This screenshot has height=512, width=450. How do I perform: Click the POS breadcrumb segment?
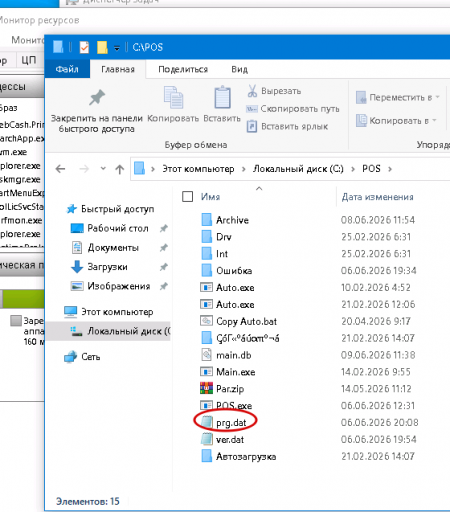tap(371, 169)
